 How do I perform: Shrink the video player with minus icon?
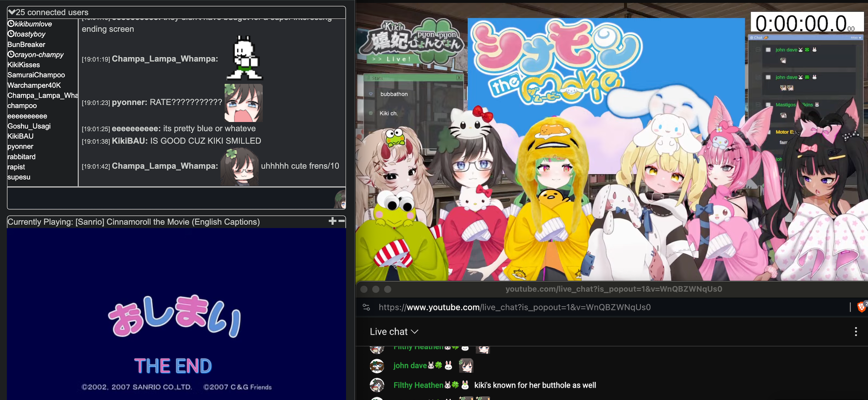[x=342, y=221]
